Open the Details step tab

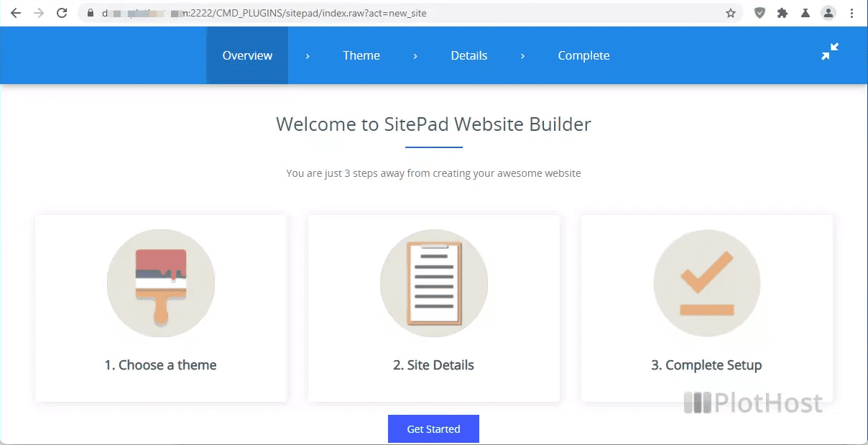[468, 55]
